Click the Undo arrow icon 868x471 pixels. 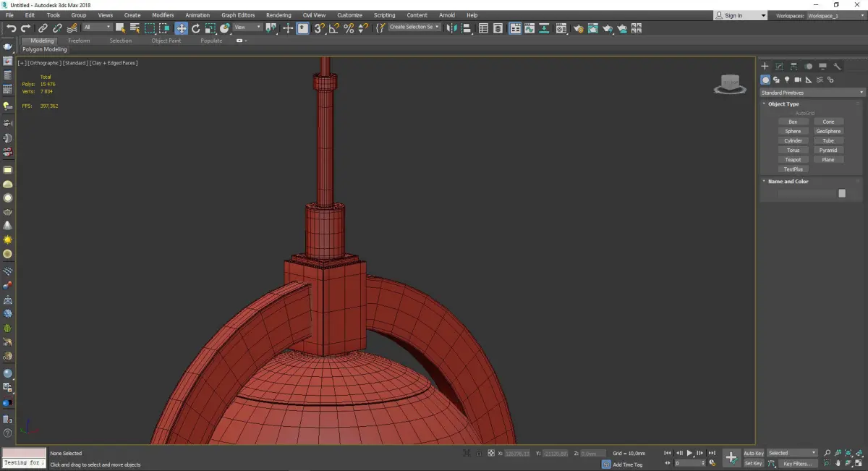tap(11, 28)
